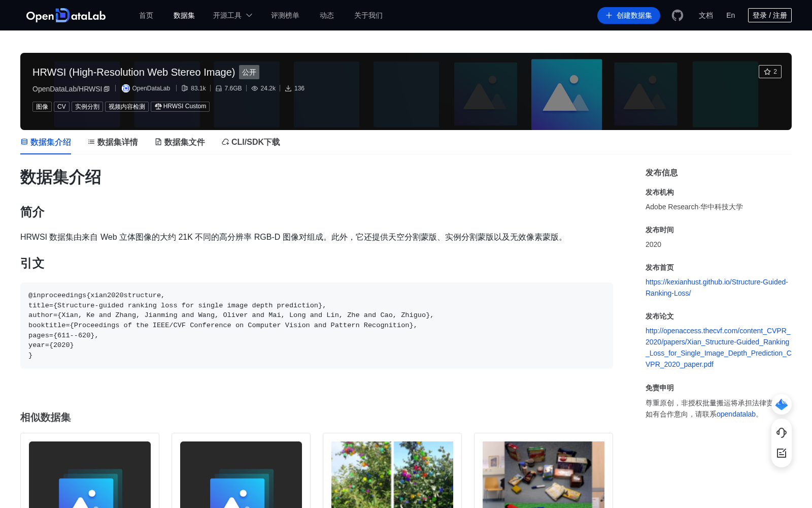Click the floating blue bird assistant icon
Screen dimensions: 812x508
[782, 404]
